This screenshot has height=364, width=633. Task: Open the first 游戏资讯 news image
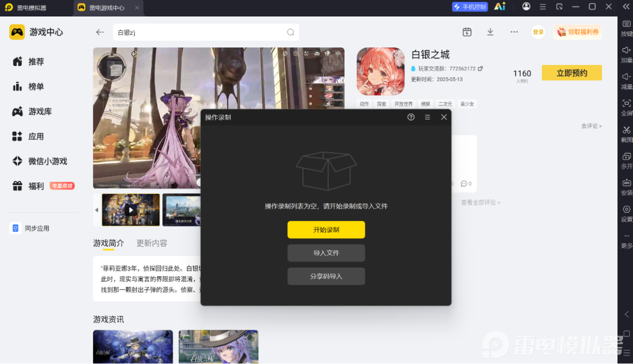[133, 347]
